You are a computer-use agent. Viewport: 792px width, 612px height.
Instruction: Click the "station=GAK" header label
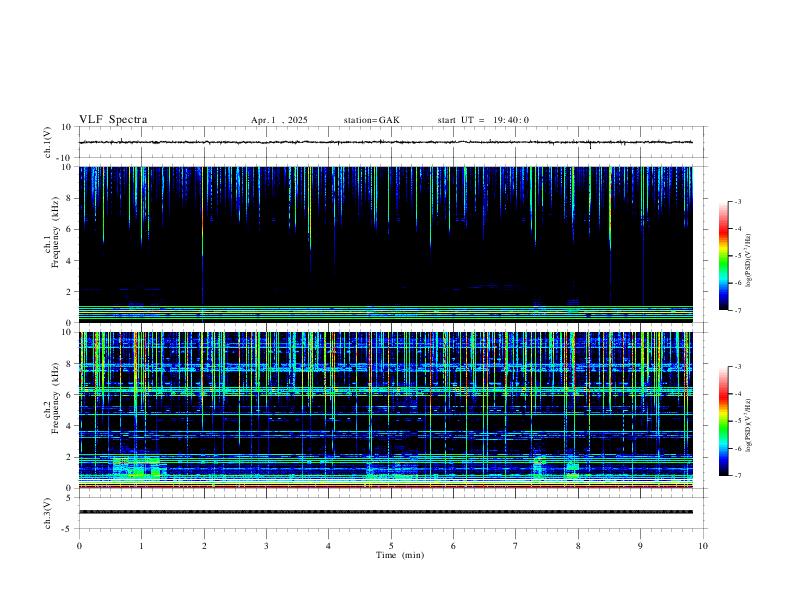(x=371, y=120)
